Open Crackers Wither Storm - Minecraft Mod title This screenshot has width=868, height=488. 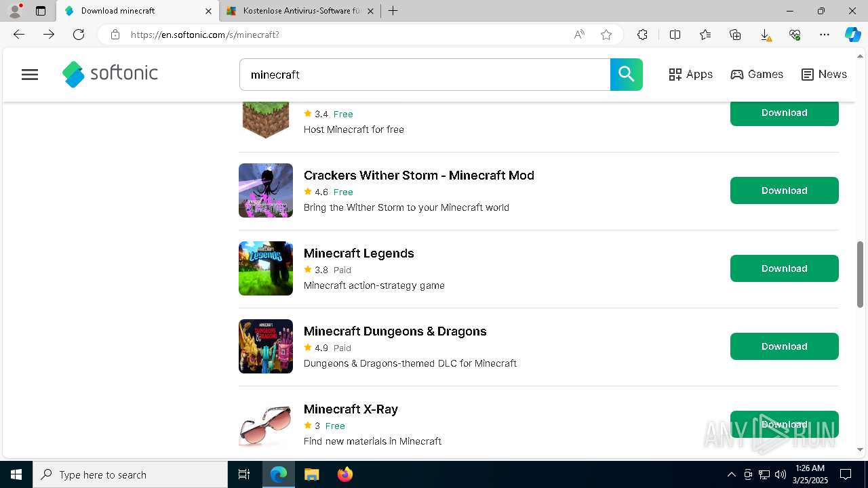419,175
